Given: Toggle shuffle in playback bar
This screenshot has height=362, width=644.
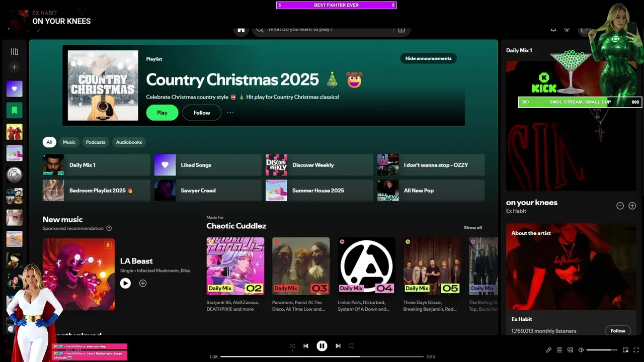Looking at the screenshot, I should point(292,346).
